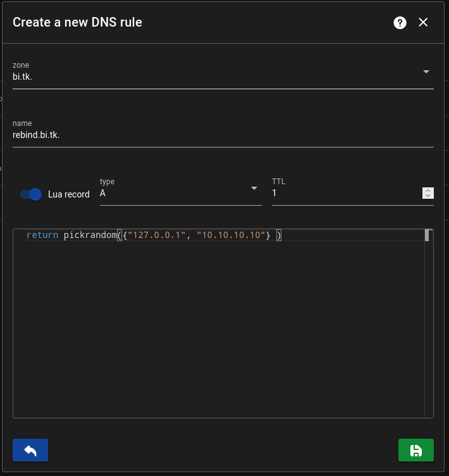Click the Lua record label text
This screenshot has height=476, width=449.
pyautogui.click(x=69, y=194)
